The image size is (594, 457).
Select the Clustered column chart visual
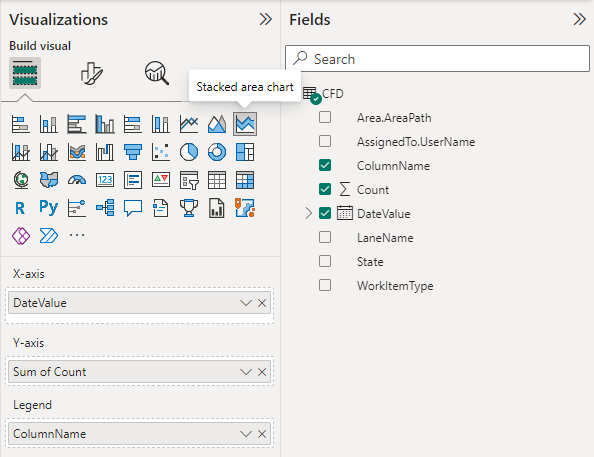coord(105,124)
